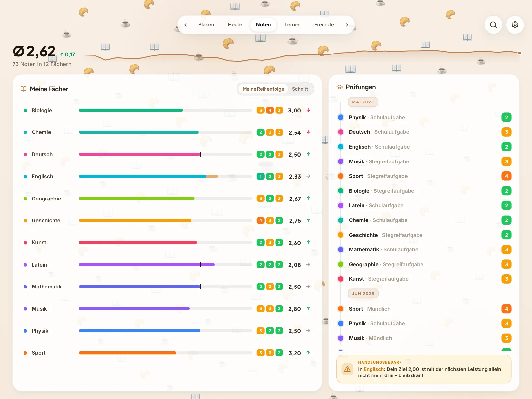The width and height of the screenshot is (532, 399).
Task: Click the JUN 2026 month label
Action: 363,294
